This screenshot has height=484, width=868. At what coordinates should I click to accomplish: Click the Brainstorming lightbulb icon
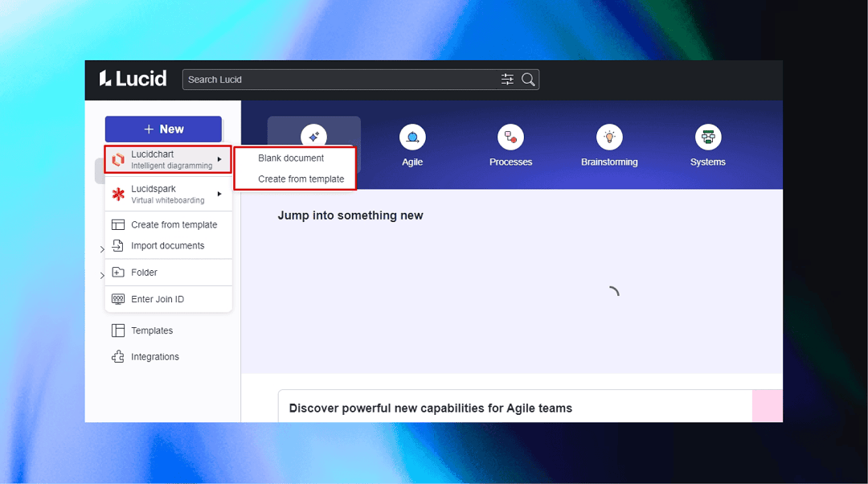(609, 137)
